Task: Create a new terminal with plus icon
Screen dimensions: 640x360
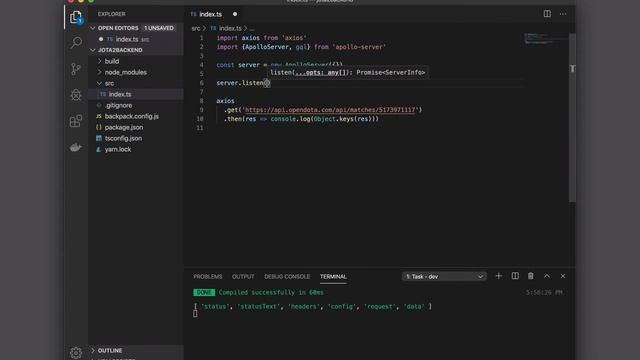Action: [x=498, y=276]
